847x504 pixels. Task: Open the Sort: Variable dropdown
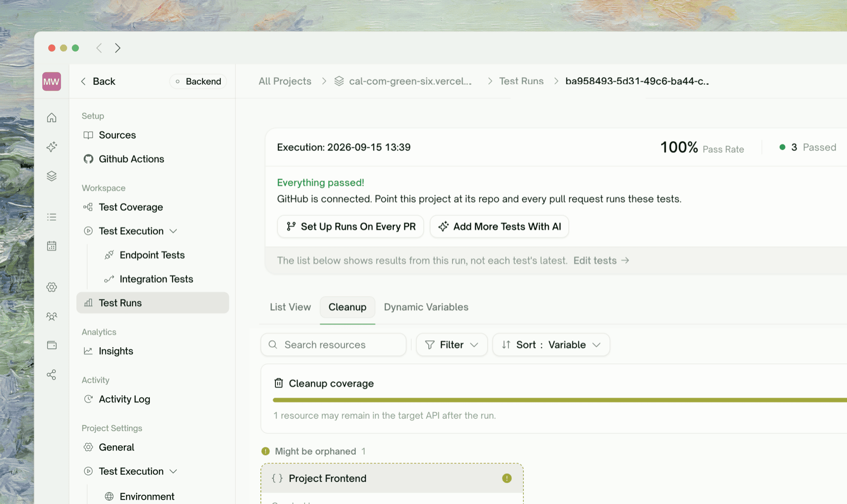(551, 345)
